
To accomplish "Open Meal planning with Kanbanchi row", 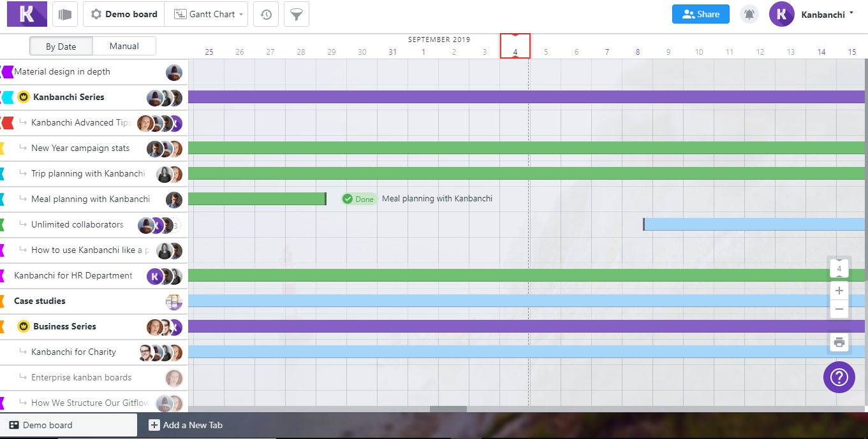I will pyautogui.click(x=94, y=199).
